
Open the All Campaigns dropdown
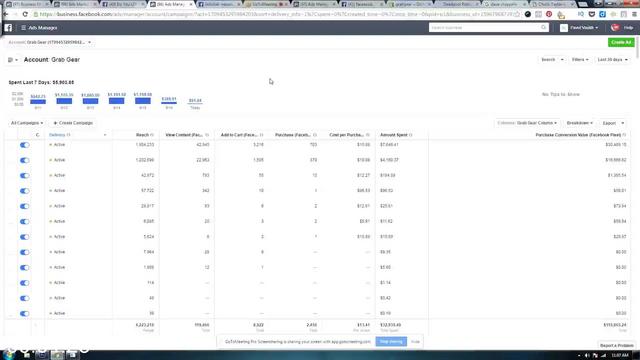[x=27, y=123]
